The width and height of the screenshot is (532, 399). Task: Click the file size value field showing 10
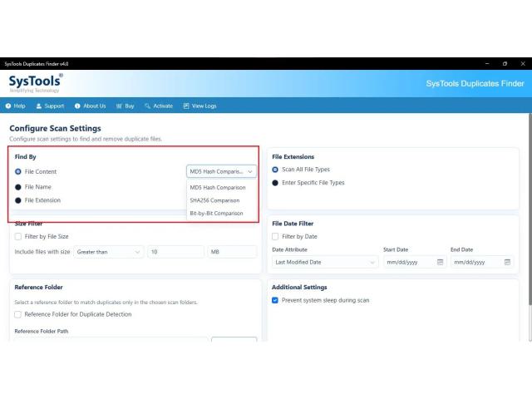175,252
